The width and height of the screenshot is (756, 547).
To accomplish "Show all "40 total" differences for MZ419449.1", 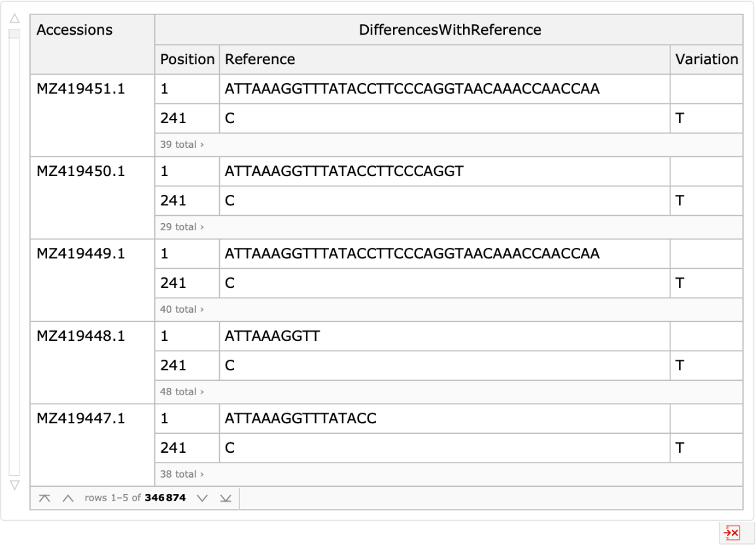I will [180, 309].
